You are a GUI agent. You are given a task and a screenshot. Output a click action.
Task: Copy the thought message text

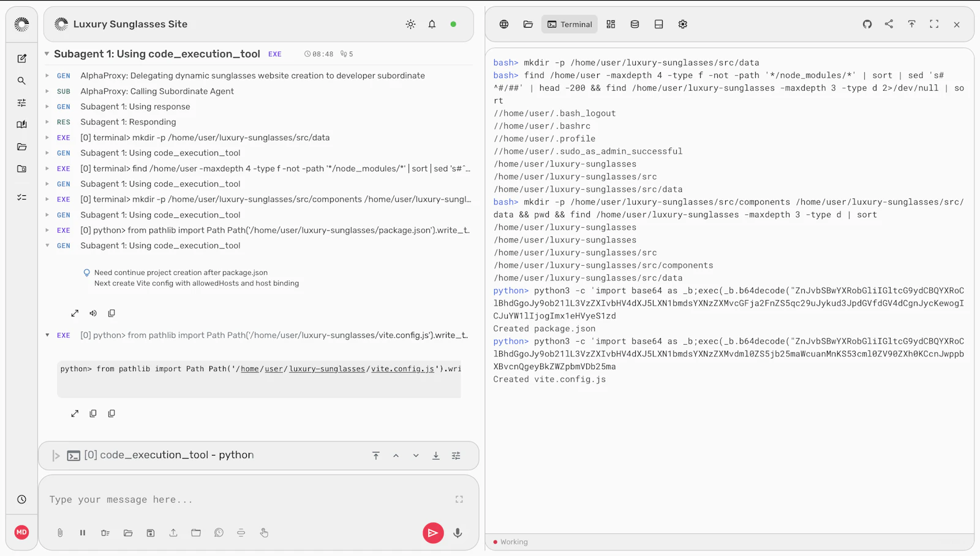[111, 313]
